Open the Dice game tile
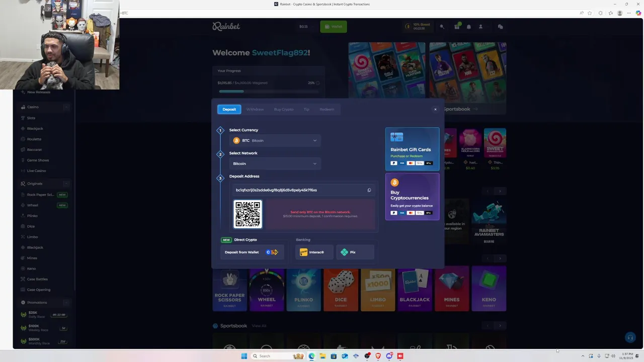Image resolution: width=644 pixels, height=362 pixels. 341,290
